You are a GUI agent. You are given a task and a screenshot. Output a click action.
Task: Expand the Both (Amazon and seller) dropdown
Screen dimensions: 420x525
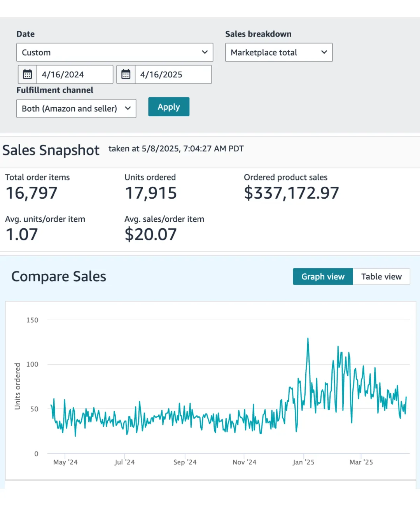tap(76, 108)
